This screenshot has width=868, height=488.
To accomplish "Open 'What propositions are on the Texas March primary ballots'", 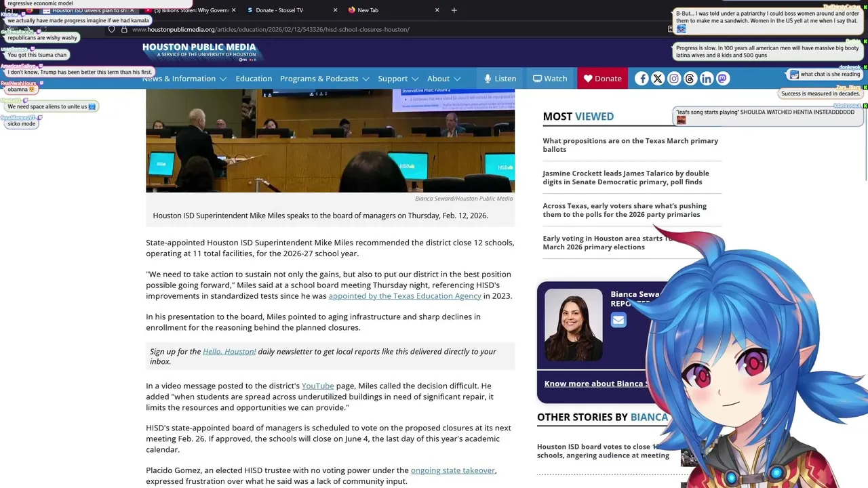I will pyautogui.click(x=630, y=145).
